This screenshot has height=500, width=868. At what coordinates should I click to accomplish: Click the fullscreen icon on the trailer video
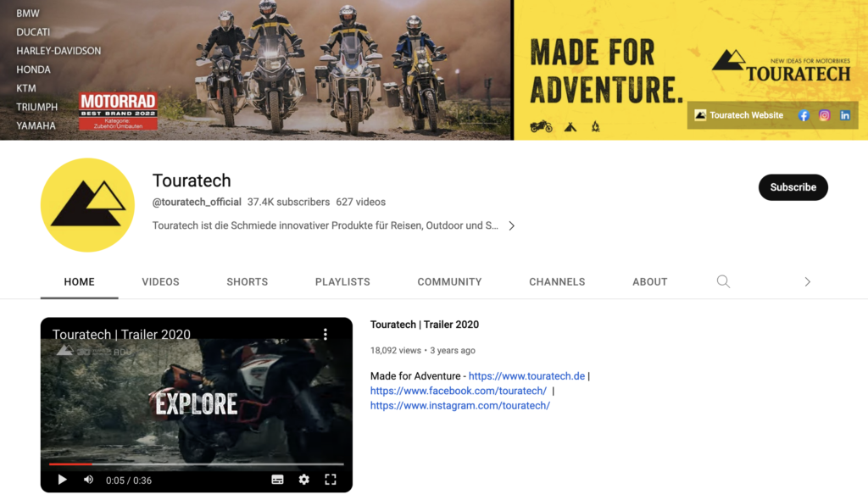[331, 479]
